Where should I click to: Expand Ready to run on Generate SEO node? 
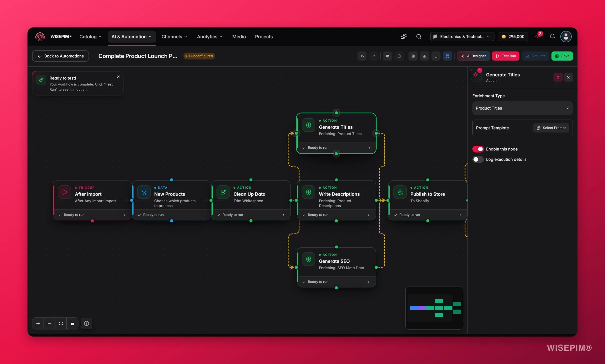336,282
